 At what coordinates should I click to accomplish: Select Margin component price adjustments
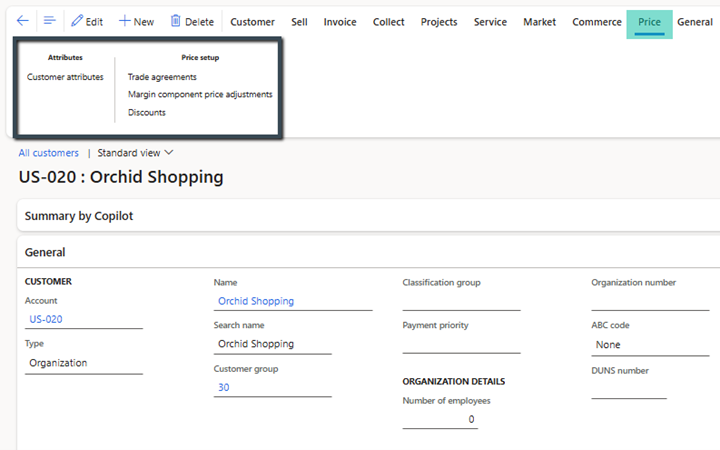pos(200,95)
